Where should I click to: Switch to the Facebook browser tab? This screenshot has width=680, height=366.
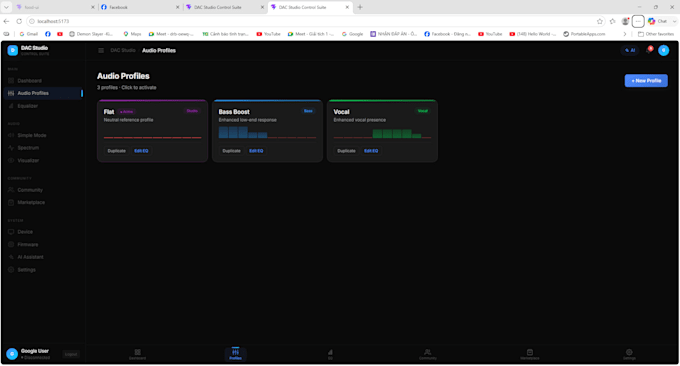(140, 7)
